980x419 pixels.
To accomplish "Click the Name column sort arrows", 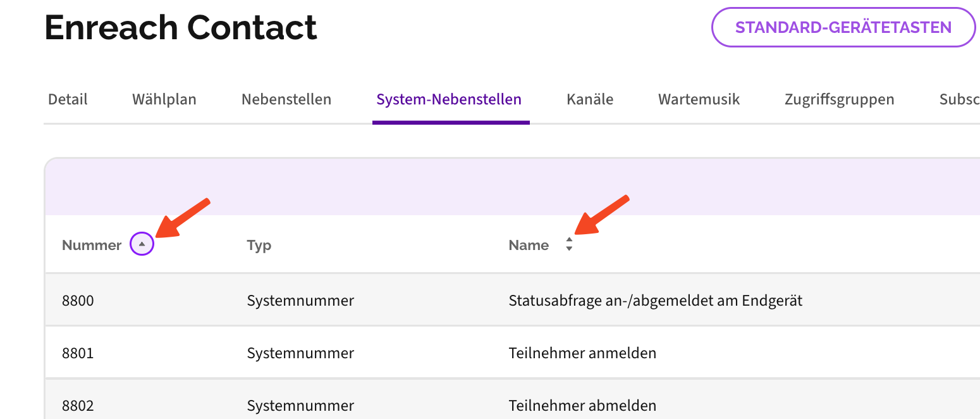I will click(569, 244).
